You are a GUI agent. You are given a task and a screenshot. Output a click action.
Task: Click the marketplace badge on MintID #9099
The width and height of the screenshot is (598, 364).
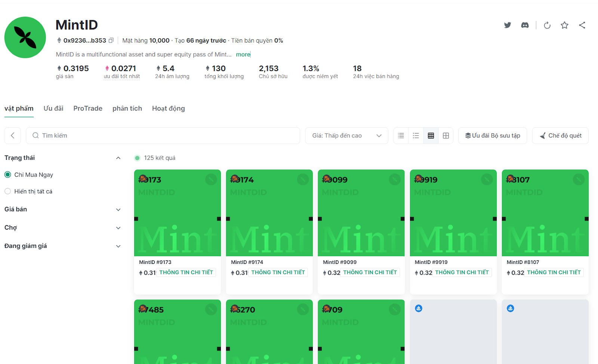tap(327, 178)
